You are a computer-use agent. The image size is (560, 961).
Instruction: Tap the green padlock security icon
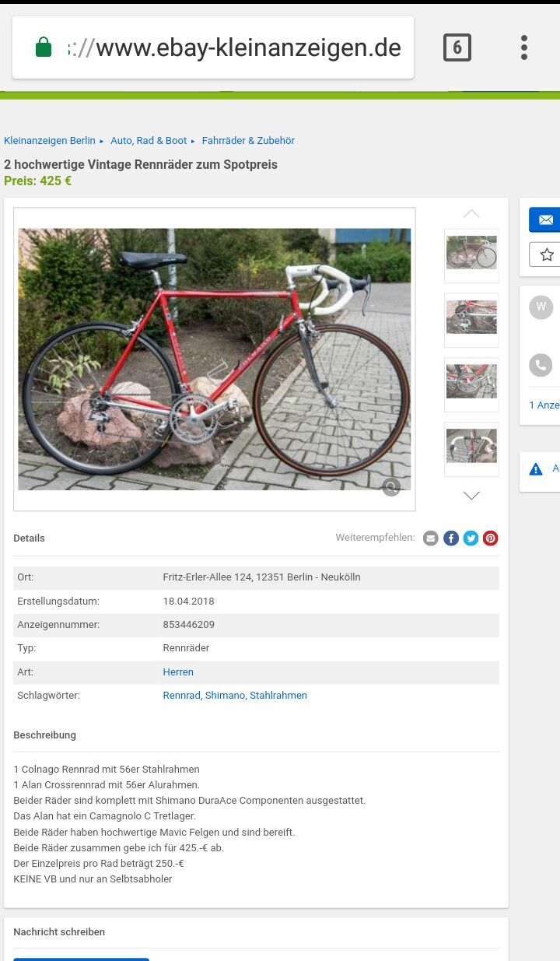44,47
